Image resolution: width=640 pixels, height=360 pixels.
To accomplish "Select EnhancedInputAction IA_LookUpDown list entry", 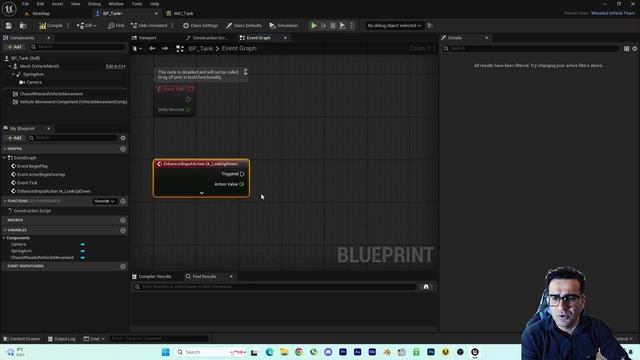I will [53, 191].
